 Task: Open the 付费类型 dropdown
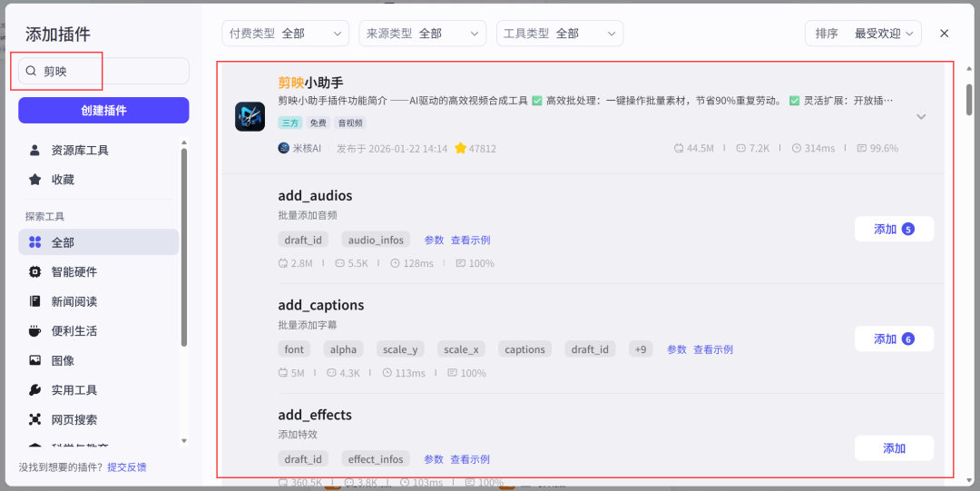click(x=285, y=34)
